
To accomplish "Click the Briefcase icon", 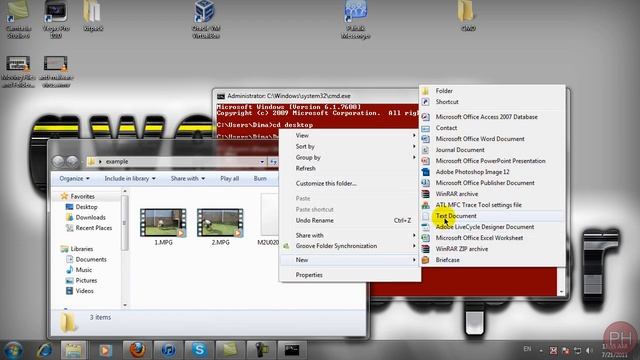I will pyautogui.click(x=425, y=260).
